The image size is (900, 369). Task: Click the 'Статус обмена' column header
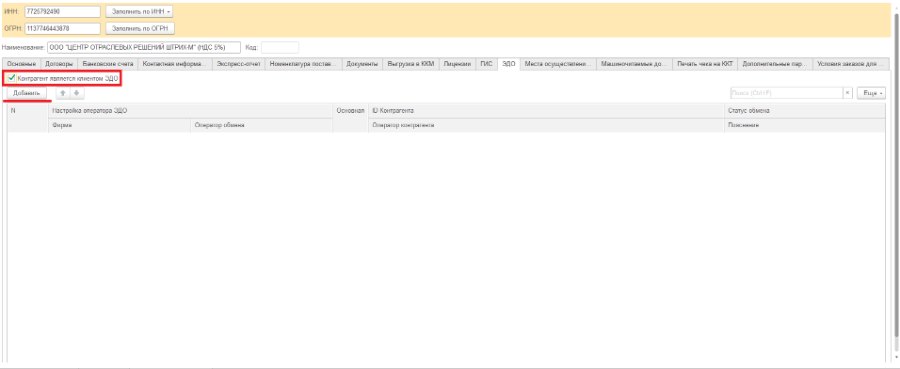tap(804, 110)
